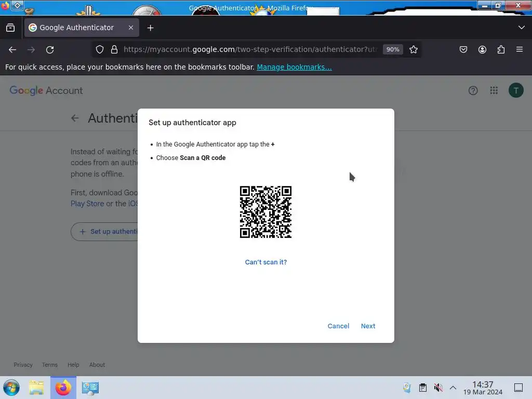Open the Google apps grid icon
532x399 pixels.
tap(494, 90)
